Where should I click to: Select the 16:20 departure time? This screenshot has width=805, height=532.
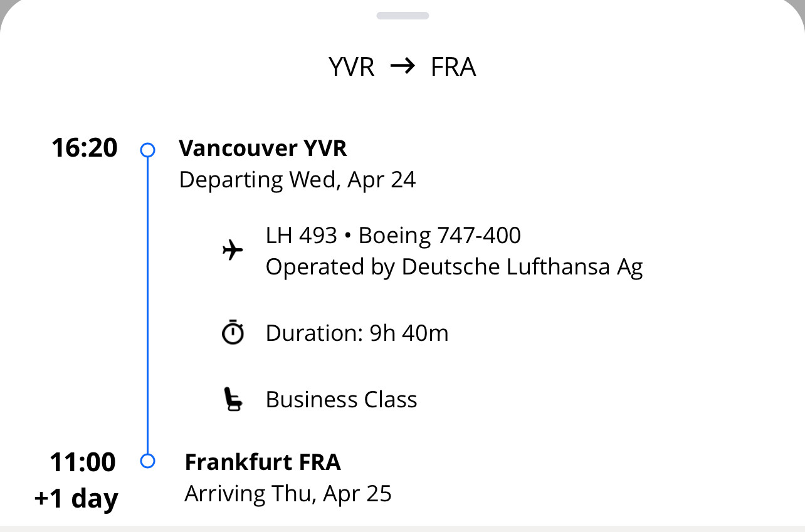(85, 149)
